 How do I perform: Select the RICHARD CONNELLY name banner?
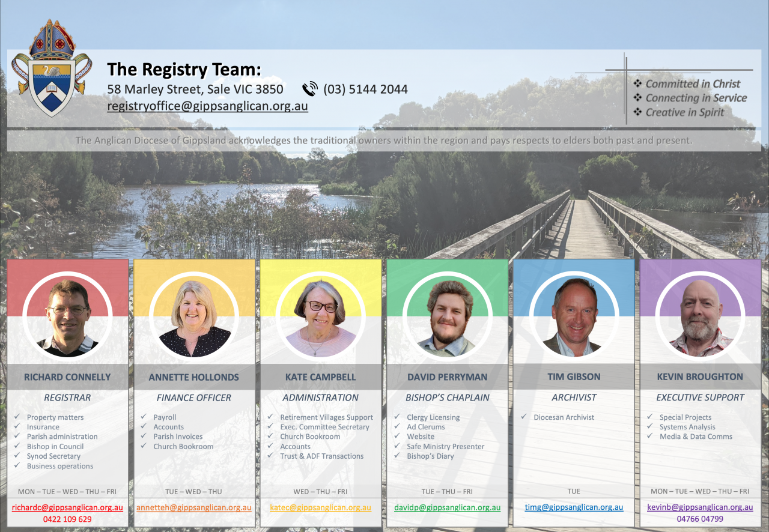(x=67, y=377)
